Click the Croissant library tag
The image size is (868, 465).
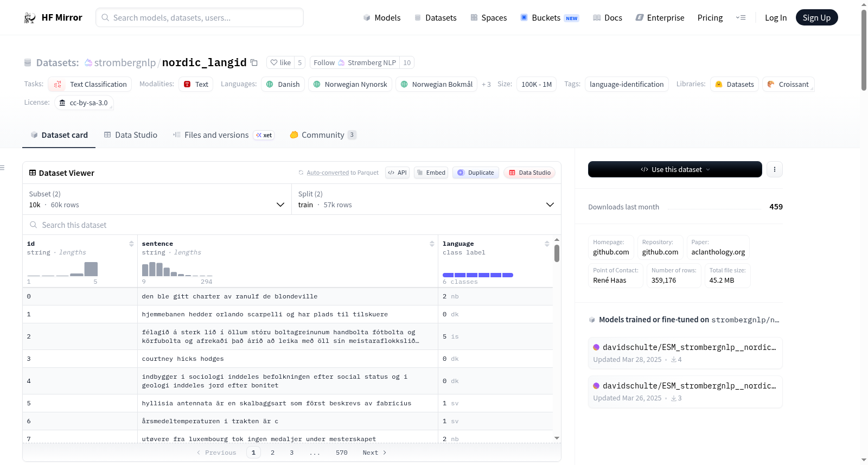pos(788,84)
